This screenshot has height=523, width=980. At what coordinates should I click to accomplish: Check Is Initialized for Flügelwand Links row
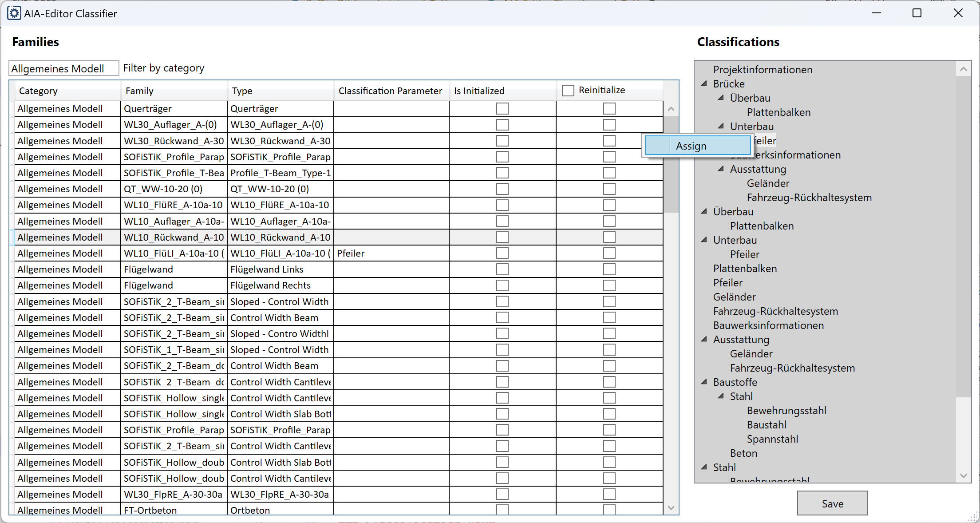pos(502,269)
